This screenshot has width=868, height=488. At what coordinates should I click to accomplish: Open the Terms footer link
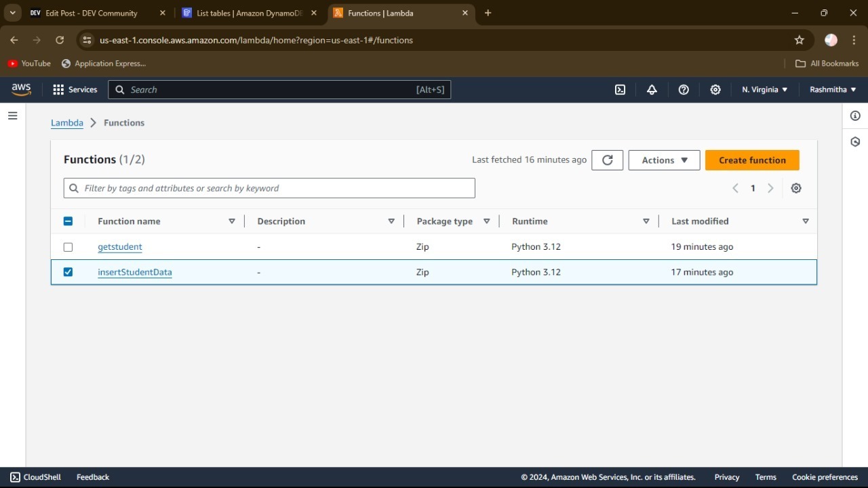766,477
